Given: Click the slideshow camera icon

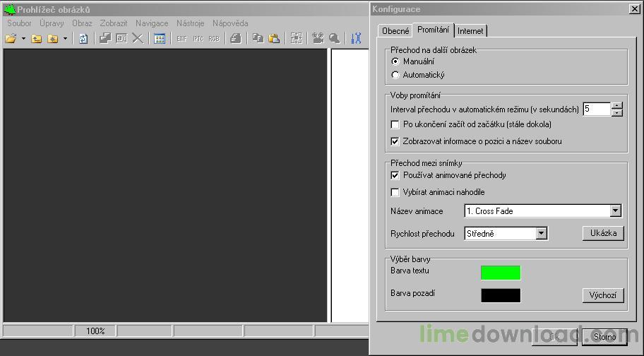Looking at the screenshot, I should tap(318, 38).
